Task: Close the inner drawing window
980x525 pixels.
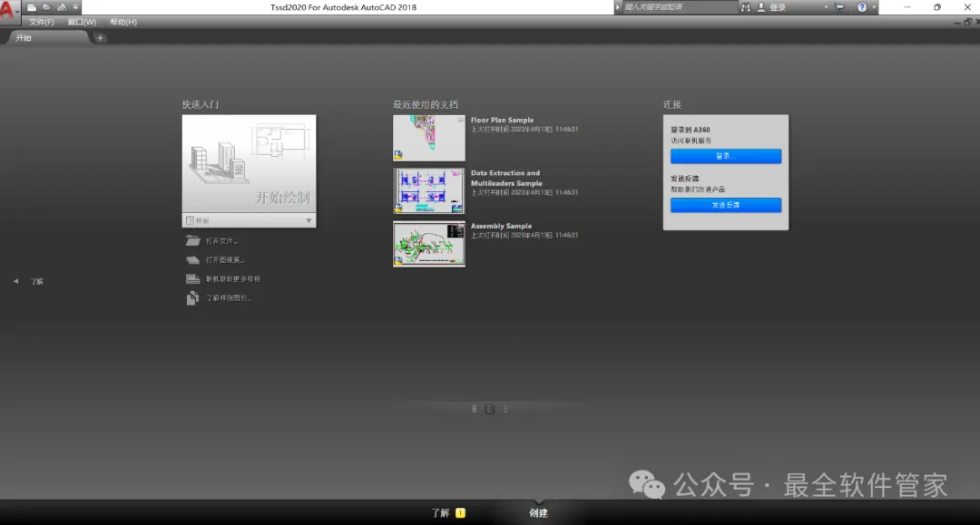Action: [x=977, y=22]
